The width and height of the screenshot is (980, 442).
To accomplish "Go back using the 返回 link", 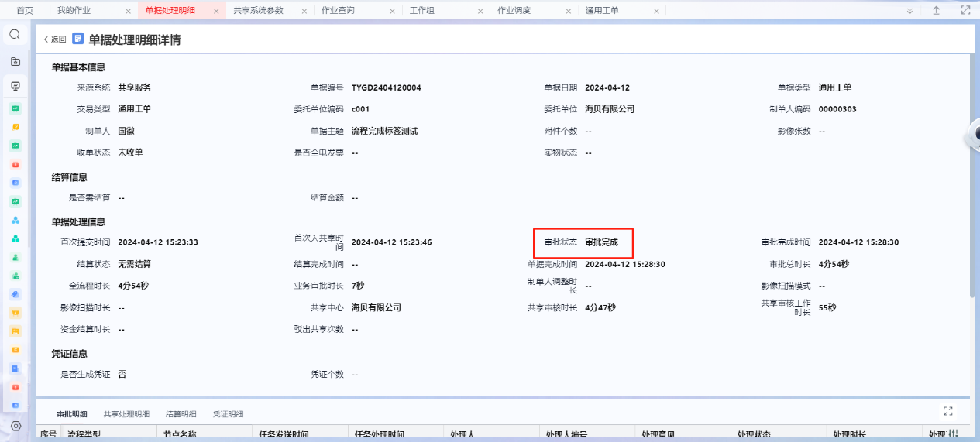I will point(54,39).
